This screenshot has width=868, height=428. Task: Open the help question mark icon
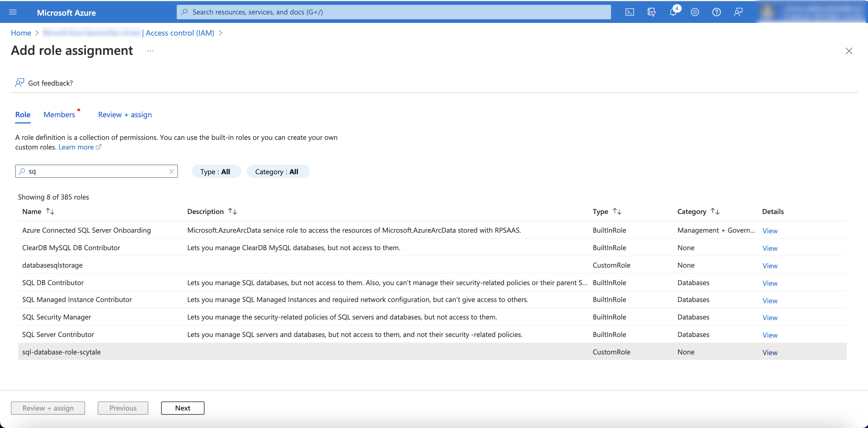716,12
